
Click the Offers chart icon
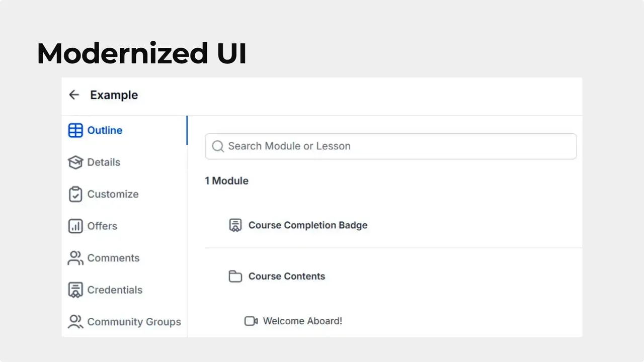tap(75, 226)
